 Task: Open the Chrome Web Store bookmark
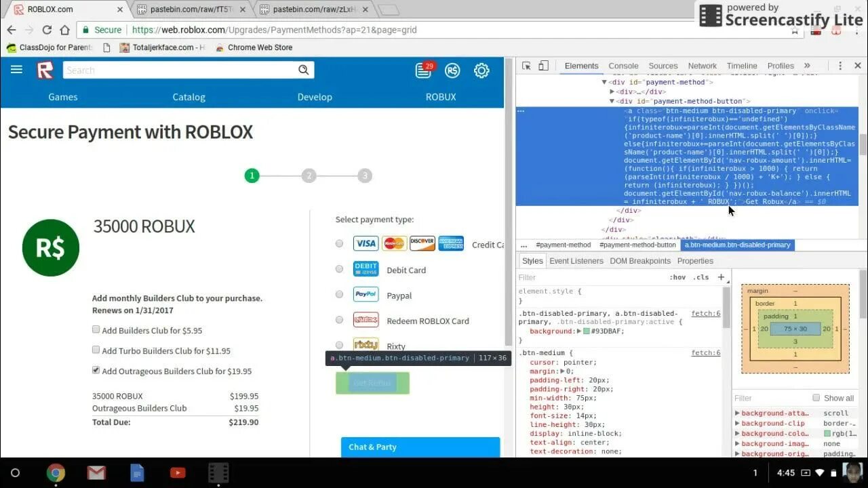pyautogui.click(x=254, y=47)
